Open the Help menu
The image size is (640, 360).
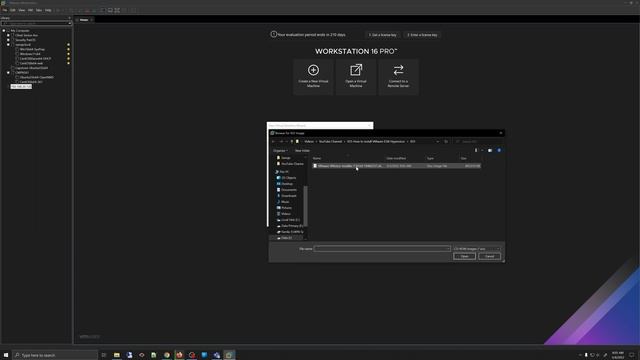click(x=48, y=10)
